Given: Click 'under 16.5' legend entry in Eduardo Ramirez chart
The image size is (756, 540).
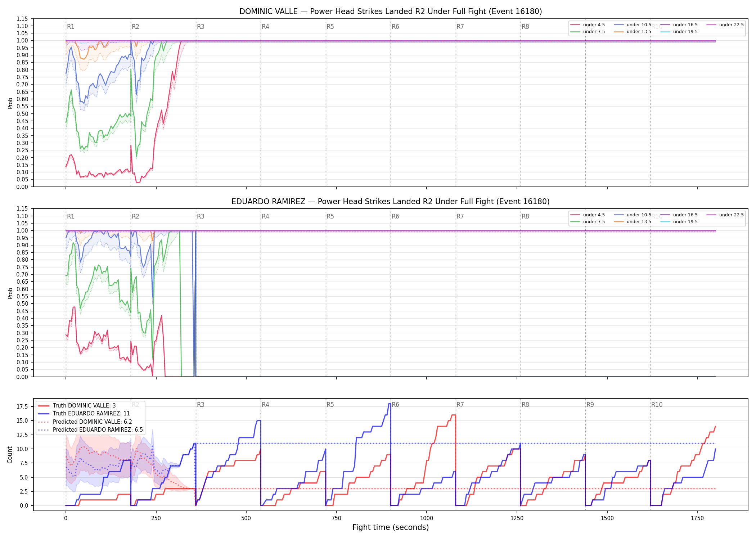Looking at the screenshot, I should [679, 215].
